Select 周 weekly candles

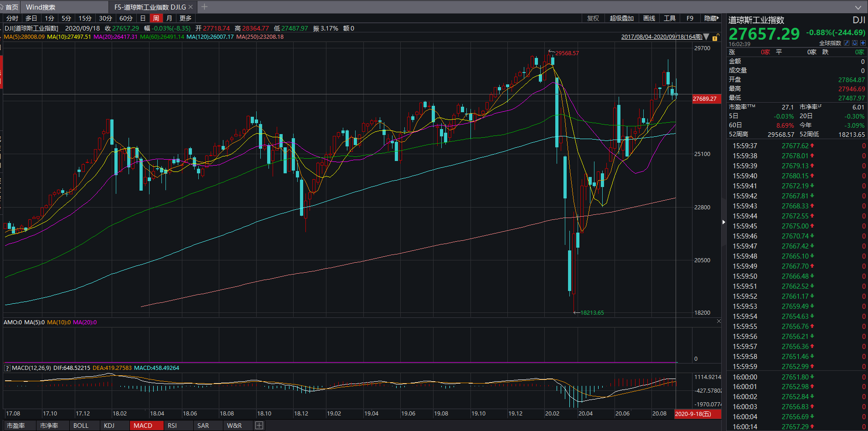coord(156,18)
